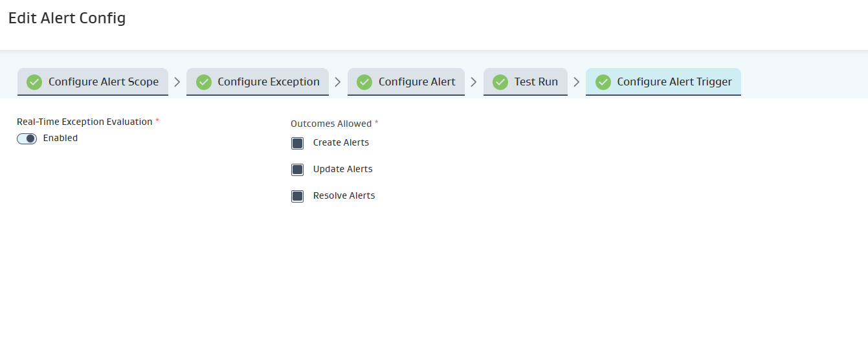Click green checkmark icon on Configure Exception
868x343 pixels.
pyautogui.click(x=204, y=82)
